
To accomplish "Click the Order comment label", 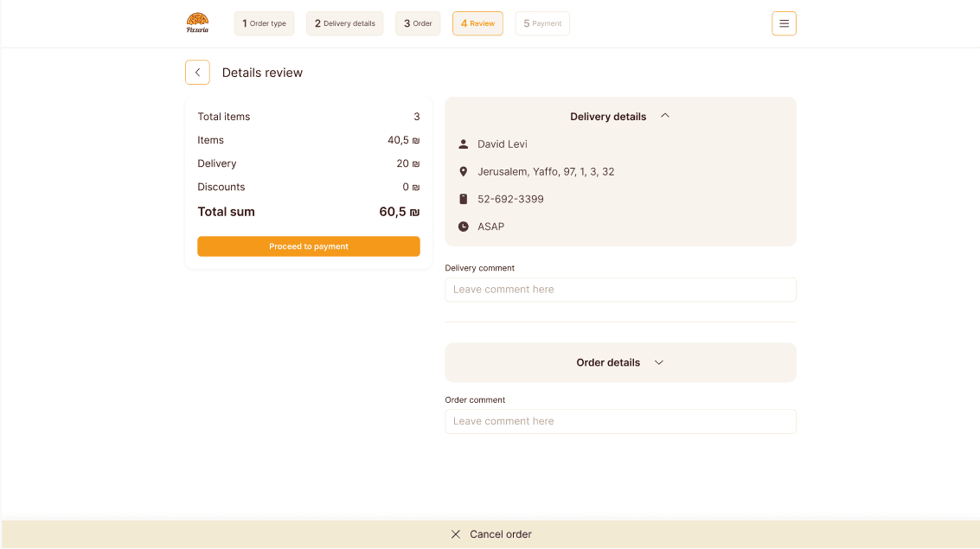I will [475, 399].
